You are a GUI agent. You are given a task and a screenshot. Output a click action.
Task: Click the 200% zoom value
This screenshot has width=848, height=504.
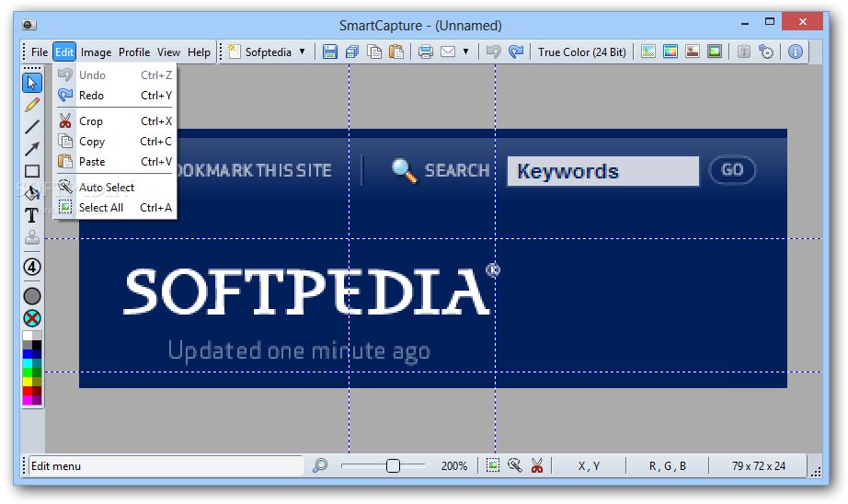(x=454, y=465)
